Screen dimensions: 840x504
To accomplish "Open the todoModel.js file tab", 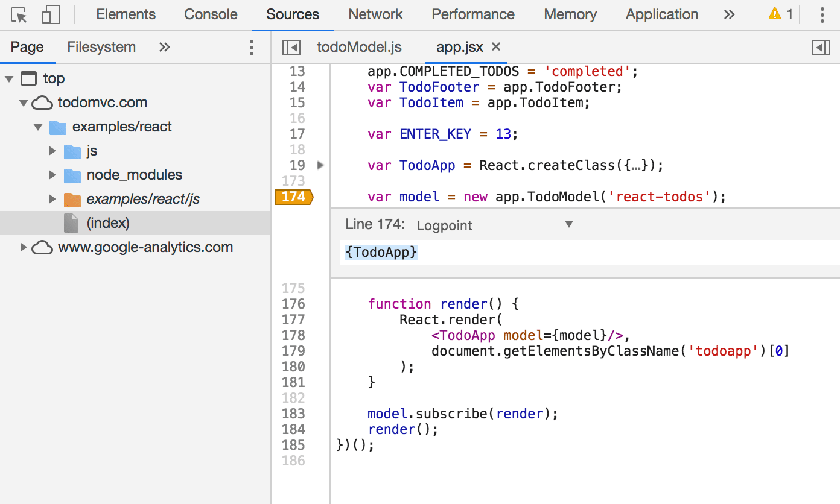I will (359, 47).
